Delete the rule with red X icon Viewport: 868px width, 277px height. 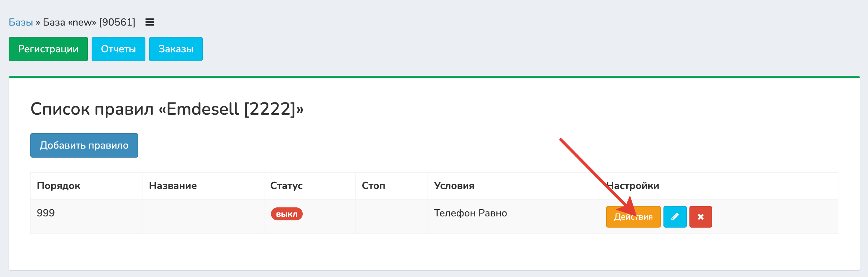coord(701,217)
